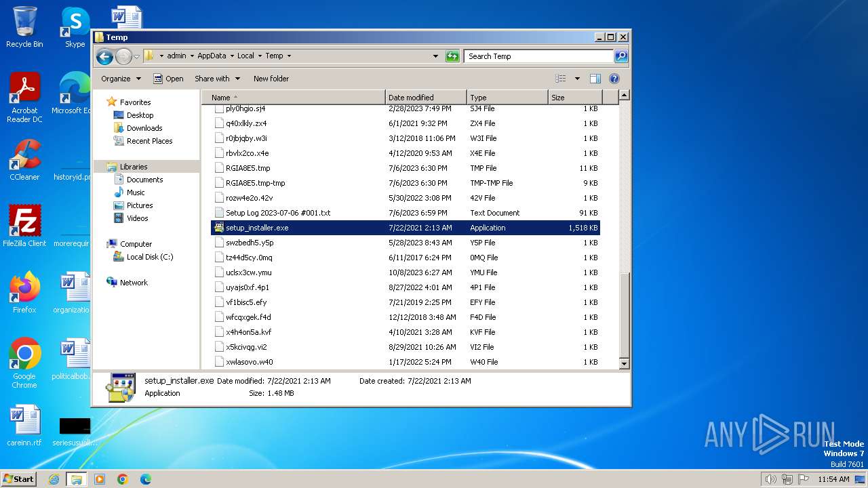
Task: Click the Local breadcrumb
Action: (245, 56)
